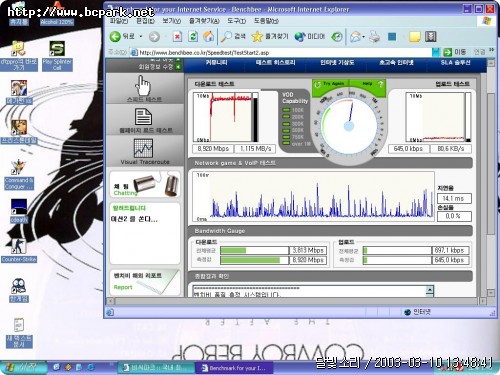Click the Print toolbar icon

click(374, 36)
